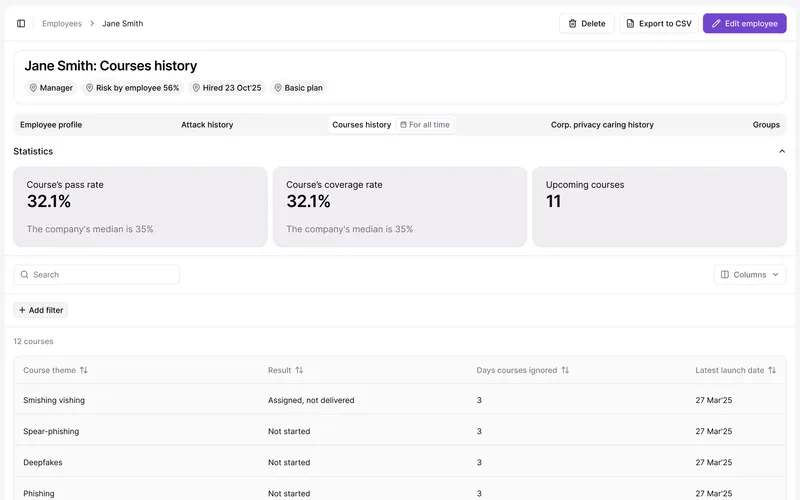
Task: Sort by Course theme arrows icon
Action: [84, 370]
